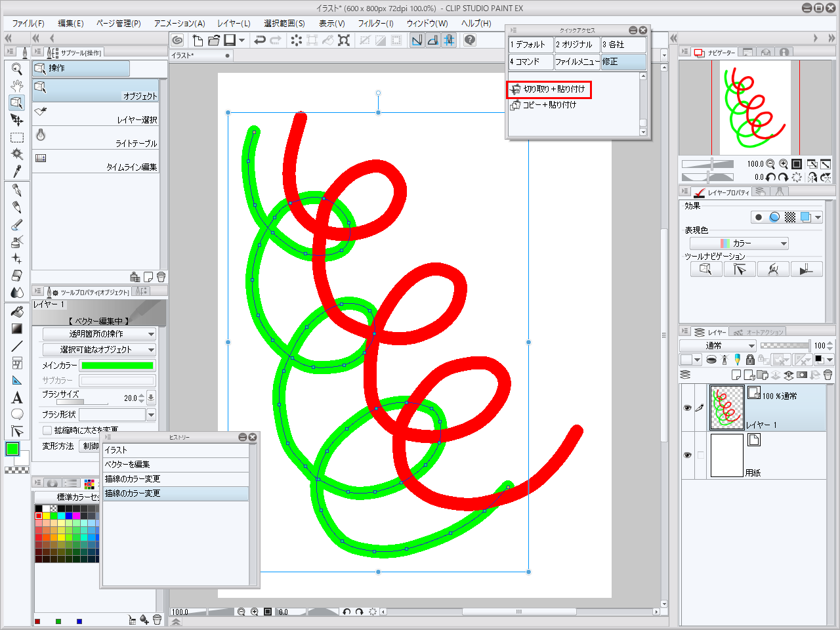Image resolution: width=840 pixels, height=630 pixels.
Task: Select the Balloon tool
Action: coord(17,414)
